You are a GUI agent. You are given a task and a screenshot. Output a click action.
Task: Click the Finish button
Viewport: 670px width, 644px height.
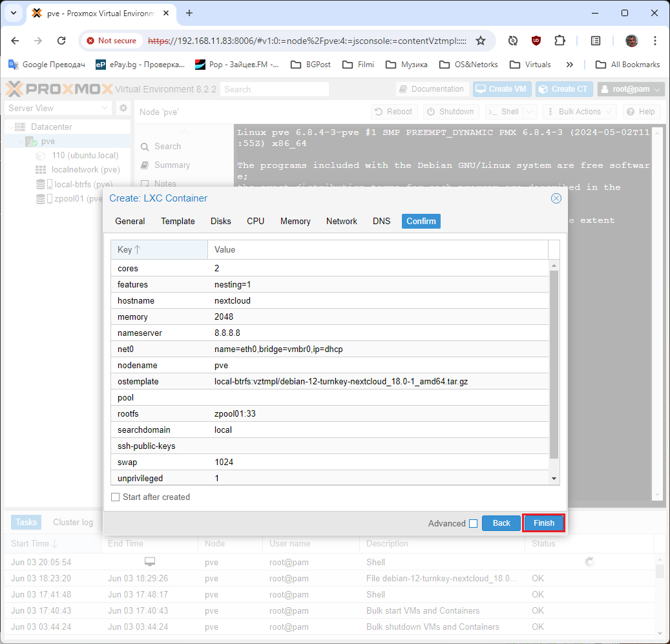tap(543, 523)
